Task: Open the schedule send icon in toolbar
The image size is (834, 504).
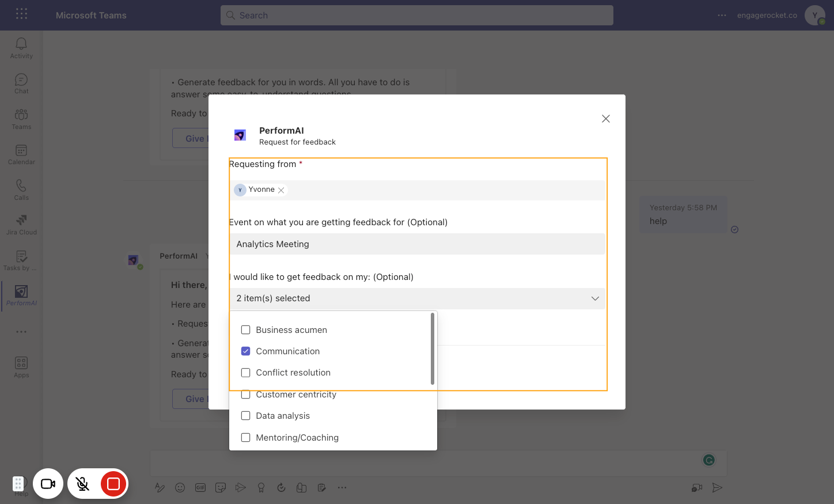Action: (241, 488)
